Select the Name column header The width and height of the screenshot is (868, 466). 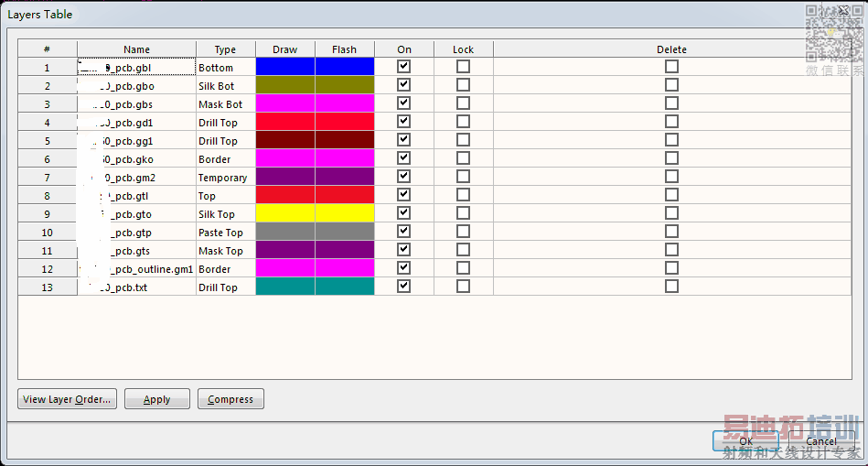click(x=136, y=49)
